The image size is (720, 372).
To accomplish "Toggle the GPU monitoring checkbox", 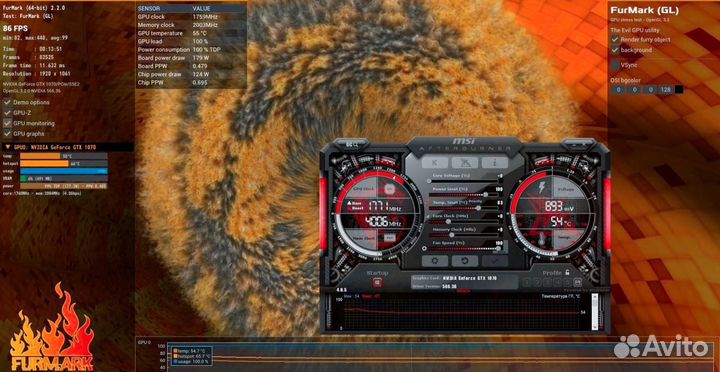I will pyautogui.click(x=7, y=123).
